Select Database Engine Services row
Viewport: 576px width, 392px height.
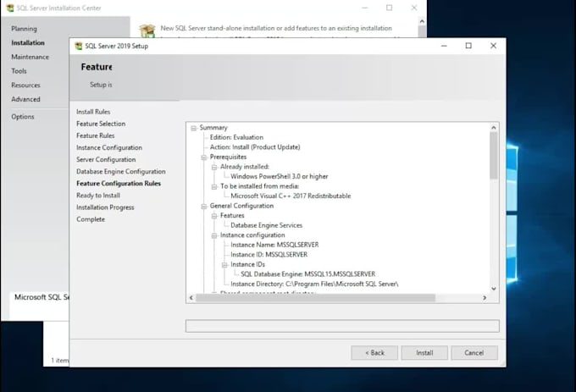click(266, 225)
